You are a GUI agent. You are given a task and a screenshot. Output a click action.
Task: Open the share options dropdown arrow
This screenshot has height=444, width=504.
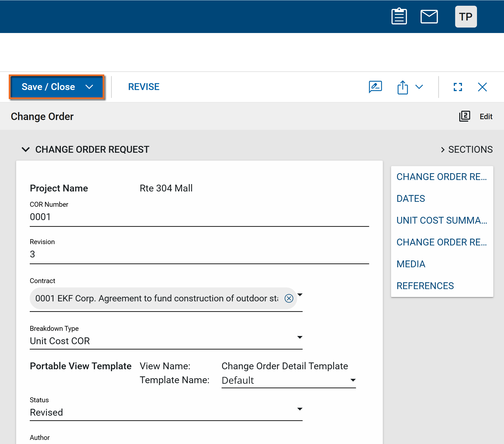point(419,87)
